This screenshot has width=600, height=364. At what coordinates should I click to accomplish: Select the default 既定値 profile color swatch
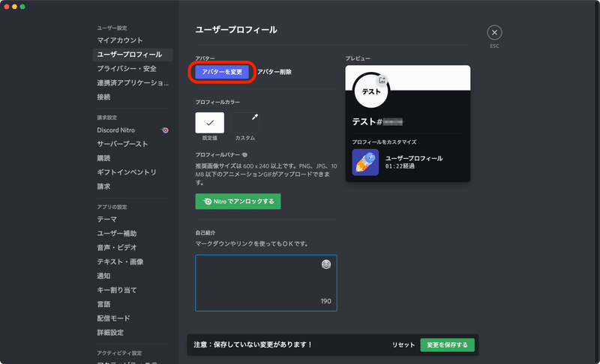(x=210, y=123)
